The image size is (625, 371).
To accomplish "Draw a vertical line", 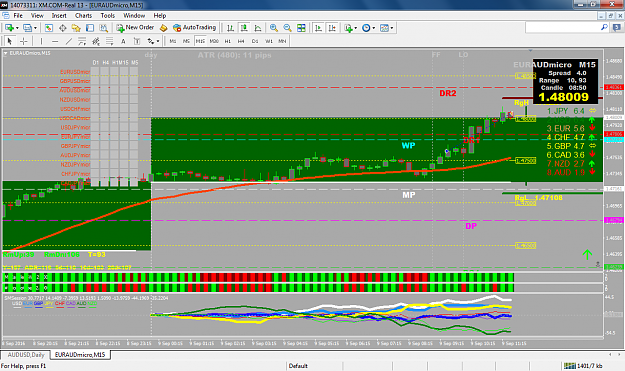I will coord(41,41).
